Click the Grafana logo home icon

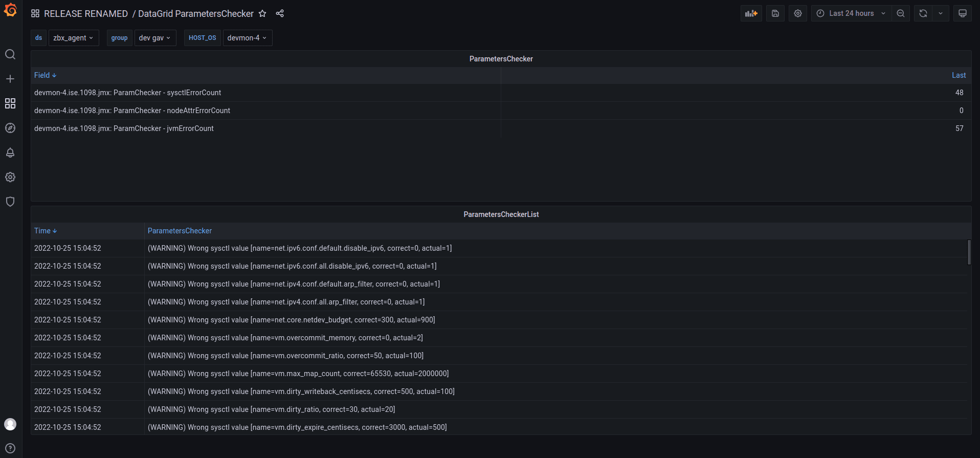click(x=10, y=10)
